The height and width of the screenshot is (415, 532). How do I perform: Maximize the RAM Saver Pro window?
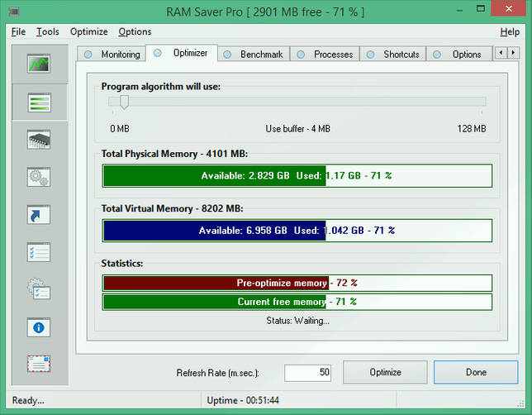[x=481, y=8]
